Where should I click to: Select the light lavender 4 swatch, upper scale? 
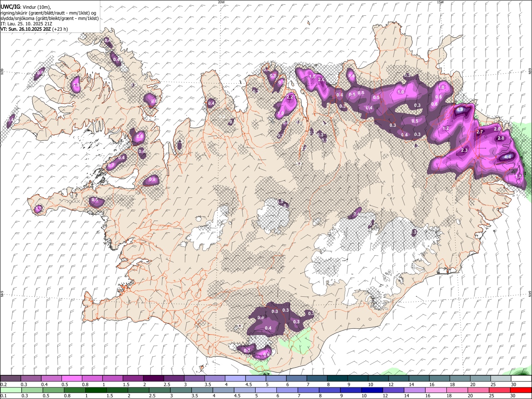click(235, 378)
